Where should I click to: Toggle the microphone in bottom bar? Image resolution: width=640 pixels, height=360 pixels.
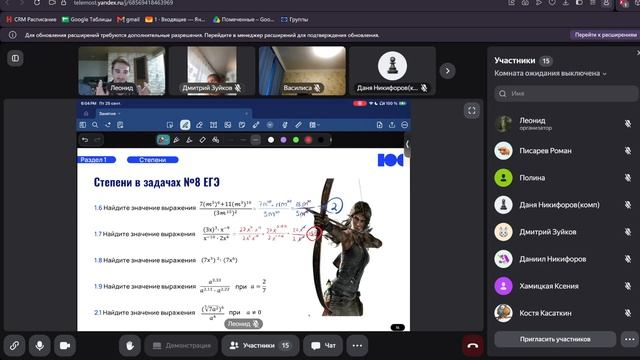click(40, 345)
